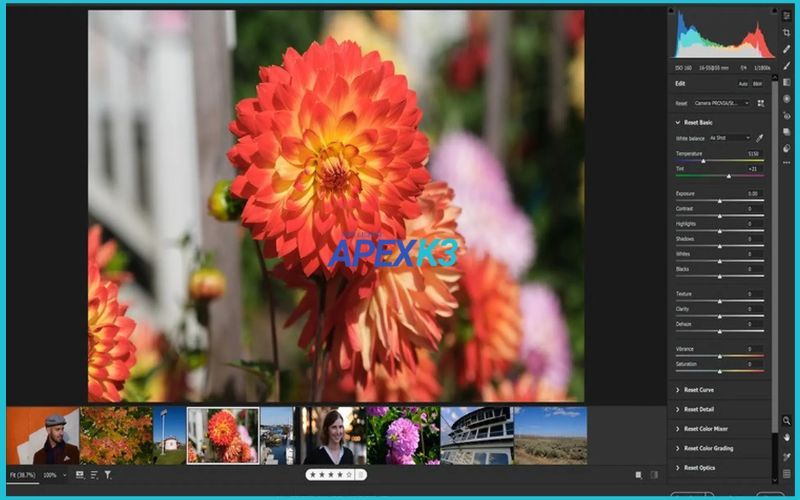Expand the Reset Color Mixer section
800x500 pixels.
click(x=705, y=429)
